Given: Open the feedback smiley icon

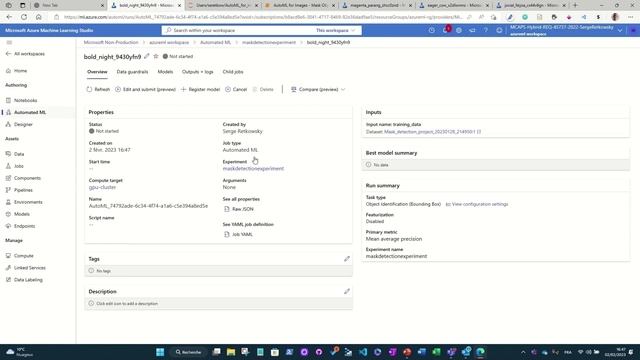Looking at the screenshot, I should click(x=499, y=30).
